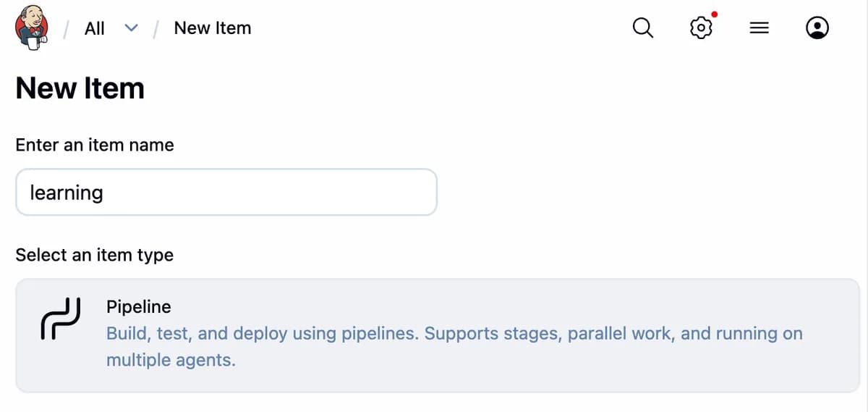868x412 pixels.
Task: Click the Jenkins butler logo
Action: point(32,28)
